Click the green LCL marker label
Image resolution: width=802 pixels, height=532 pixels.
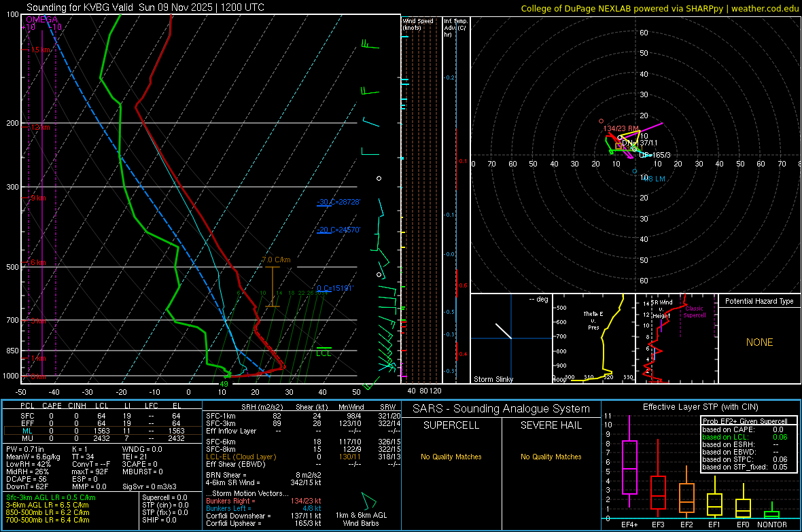[x=324, y=353]
